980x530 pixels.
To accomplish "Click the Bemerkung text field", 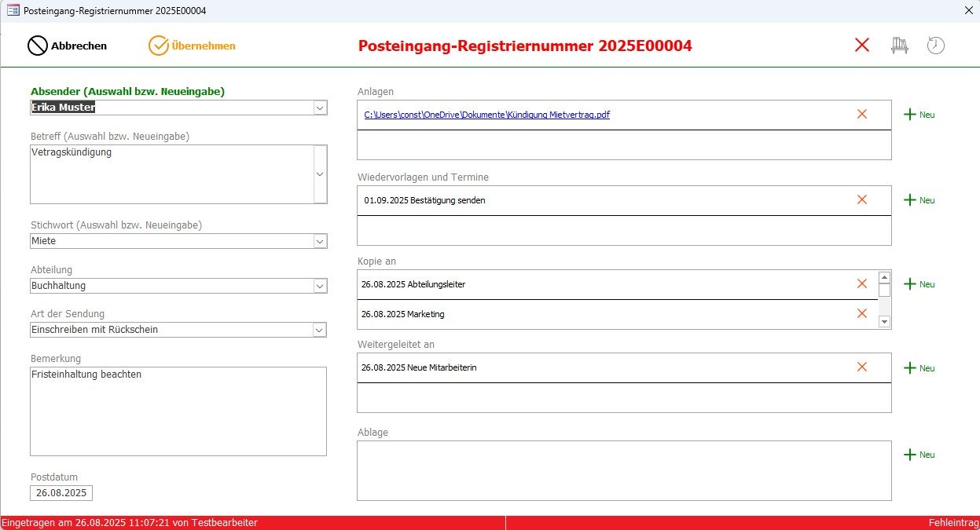I will pos(178,411).
